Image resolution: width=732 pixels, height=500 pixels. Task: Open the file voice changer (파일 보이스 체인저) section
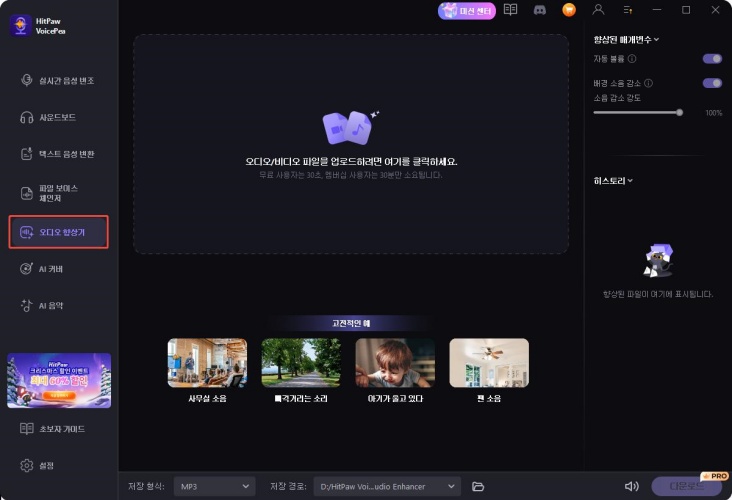click(58, 193)
